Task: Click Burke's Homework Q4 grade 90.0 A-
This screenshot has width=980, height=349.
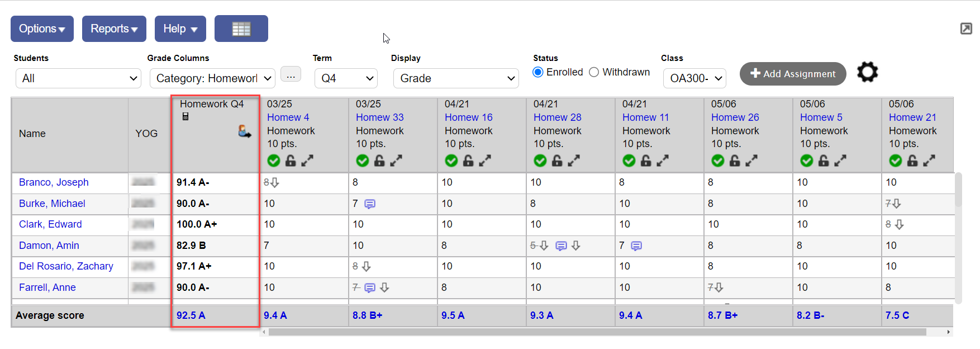Action: coord(193,204)
